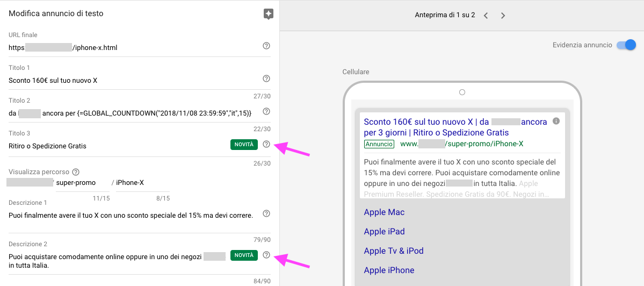The height and width of the screenshot is (286, 644).
Task: Click 'Apple Tv & iPod' sitelink in preview
Action: pyautogui.click(x=394, y=251)
